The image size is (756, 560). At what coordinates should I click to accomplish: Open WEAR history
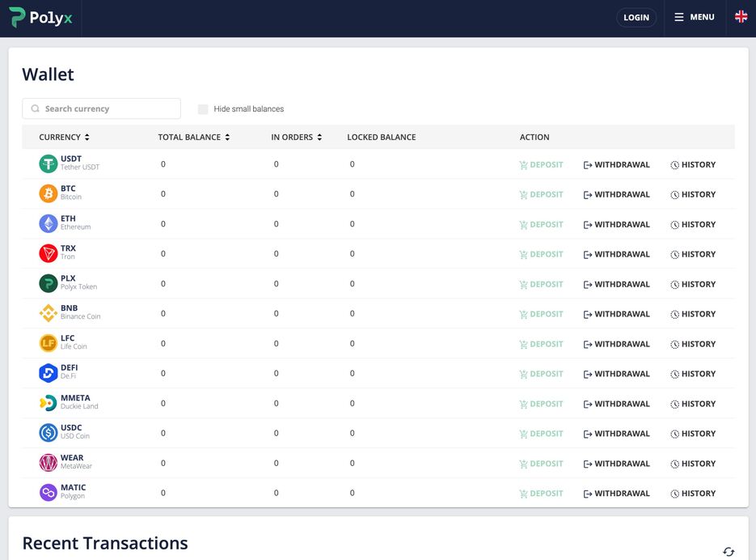[x=693, y=464]
